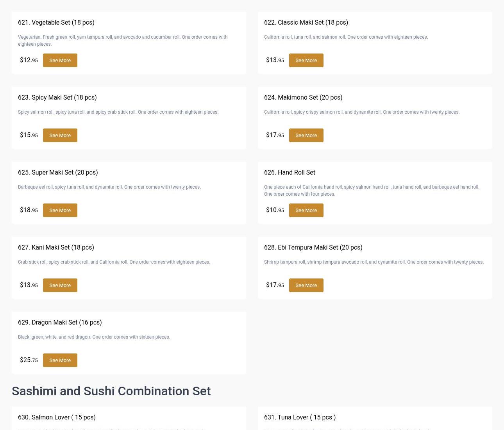This screenshot has height=430, width=504.
Task: Click the 626. Hand Roll Set title
Action: [290, 173]
